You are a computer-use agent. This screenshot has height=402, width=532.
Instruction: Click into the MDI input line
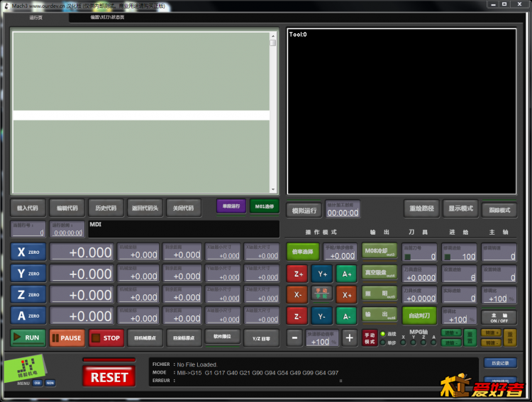[184, 229]
